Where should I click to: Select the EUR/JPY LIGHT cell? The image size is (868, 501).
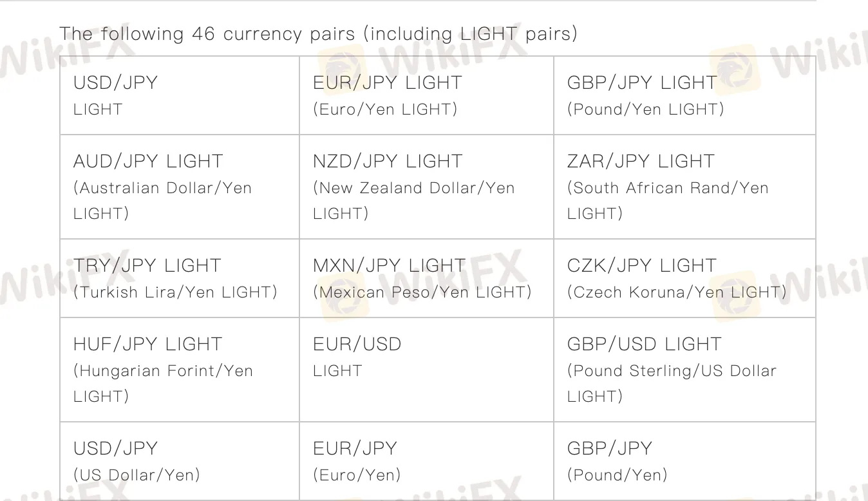(x=426, y=95)
